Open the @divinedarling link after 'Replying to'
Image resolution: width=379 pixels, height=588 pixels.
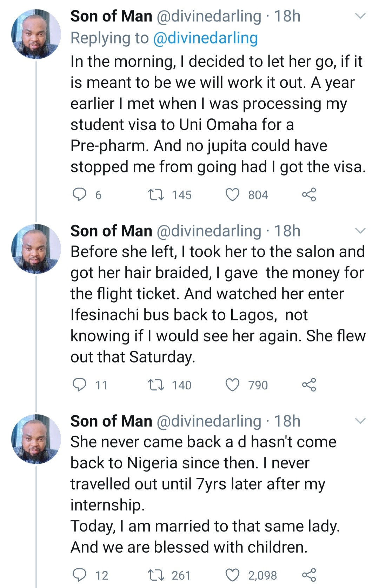pyautogui.click(x=206, y=38)
